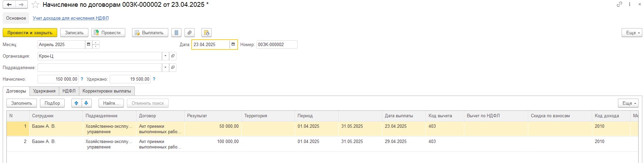Open the Учет доходов для исчисления НДФЛ link
The image size is (644, 163).
(71, 18)
